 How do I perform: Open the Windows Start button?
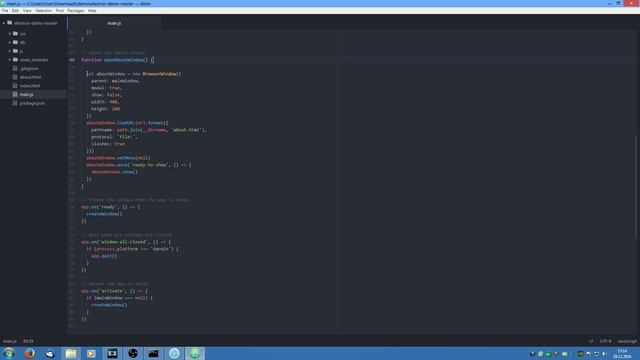tap(9, 353)
